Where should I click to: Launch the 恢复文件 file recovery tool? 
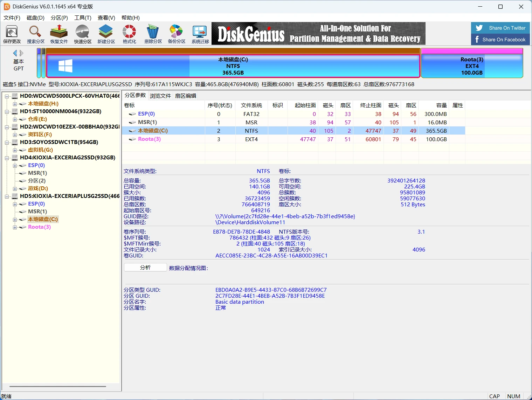pyautogui.click(x=59, y=34)
